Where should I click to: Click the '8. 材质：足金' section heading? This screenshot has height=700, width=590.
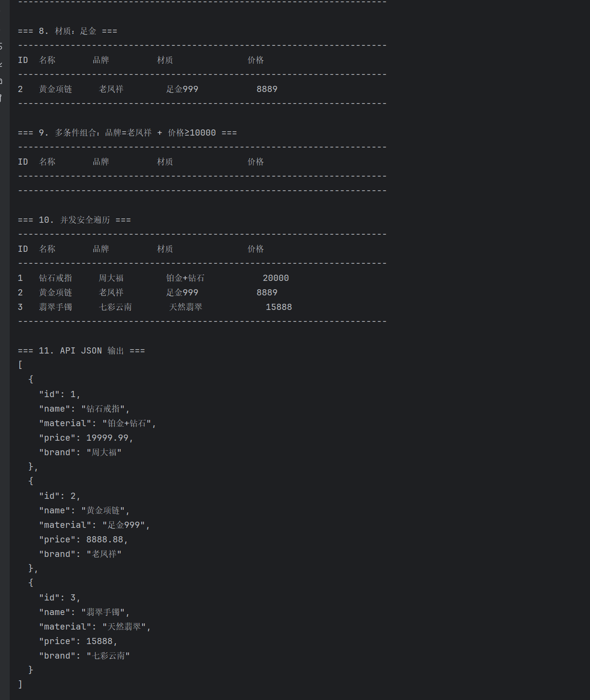pyautogui.click(x=67, y=31)
